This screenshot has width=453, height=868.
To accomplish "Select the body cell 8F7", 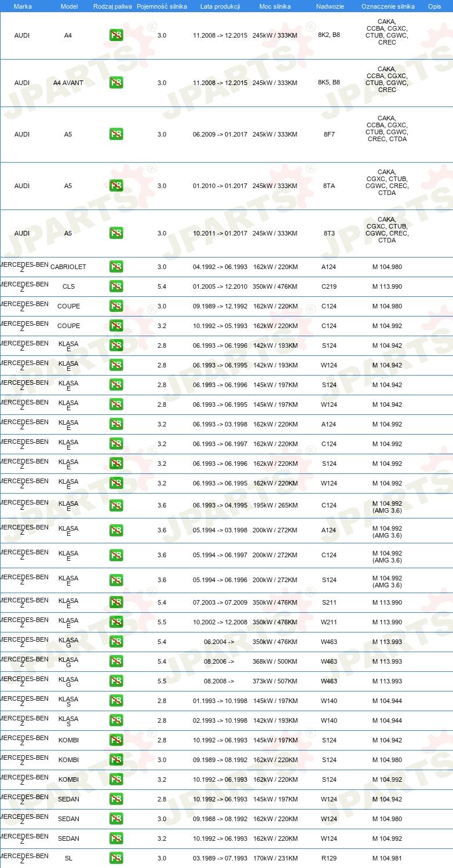I will coord(329,134).
